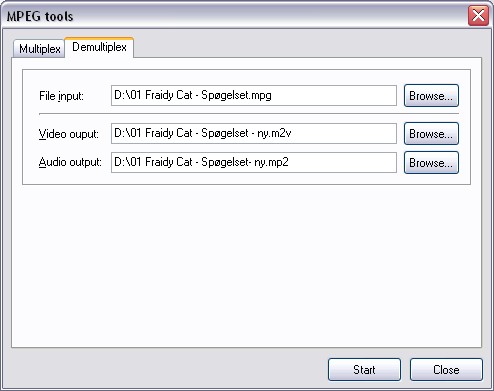
Task: Click 'ny.m2v' in the video output path
Action: 274,133
